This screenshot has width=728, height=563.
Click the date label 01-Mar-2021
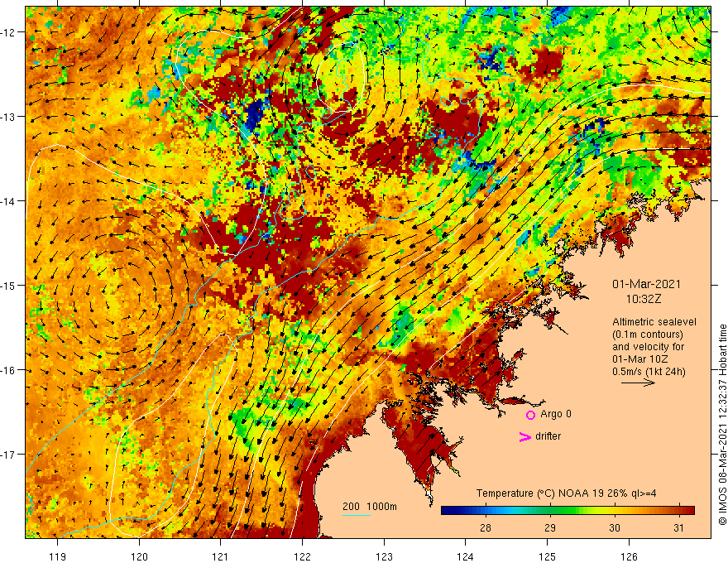646,284
